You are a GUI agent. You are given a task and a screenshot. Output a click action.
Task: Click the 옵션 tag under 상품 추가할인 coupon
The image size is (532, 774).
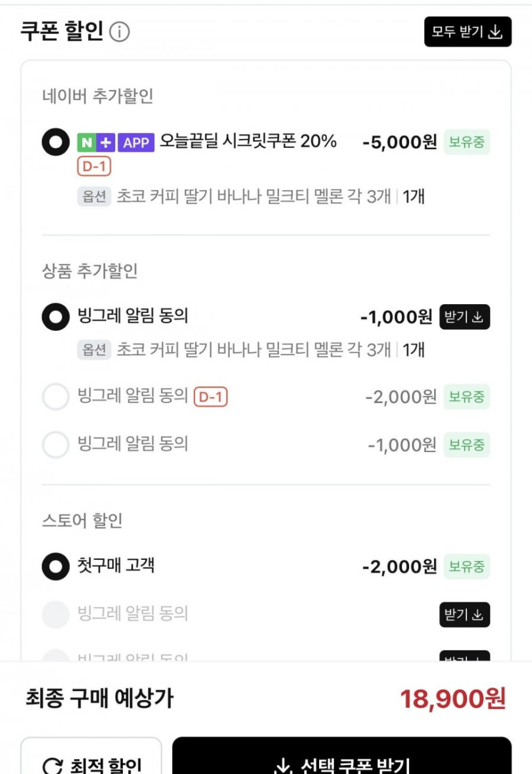[94, 349]
